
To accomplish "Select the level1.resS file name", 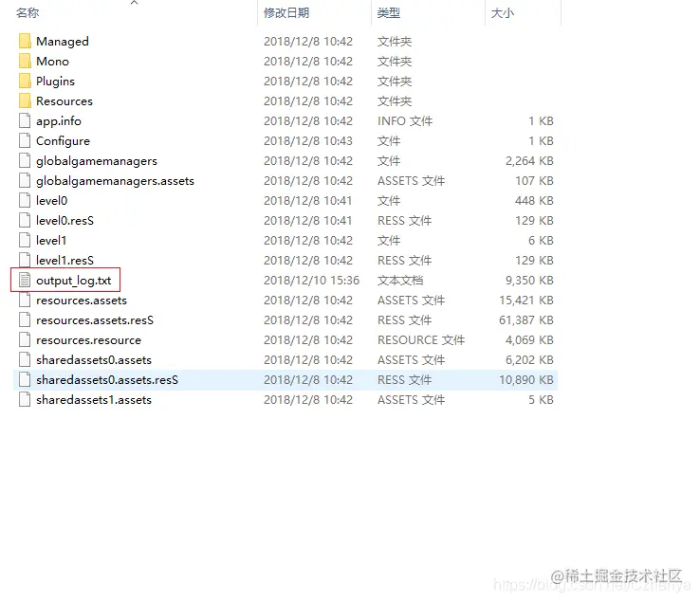I will pos(64,260).
